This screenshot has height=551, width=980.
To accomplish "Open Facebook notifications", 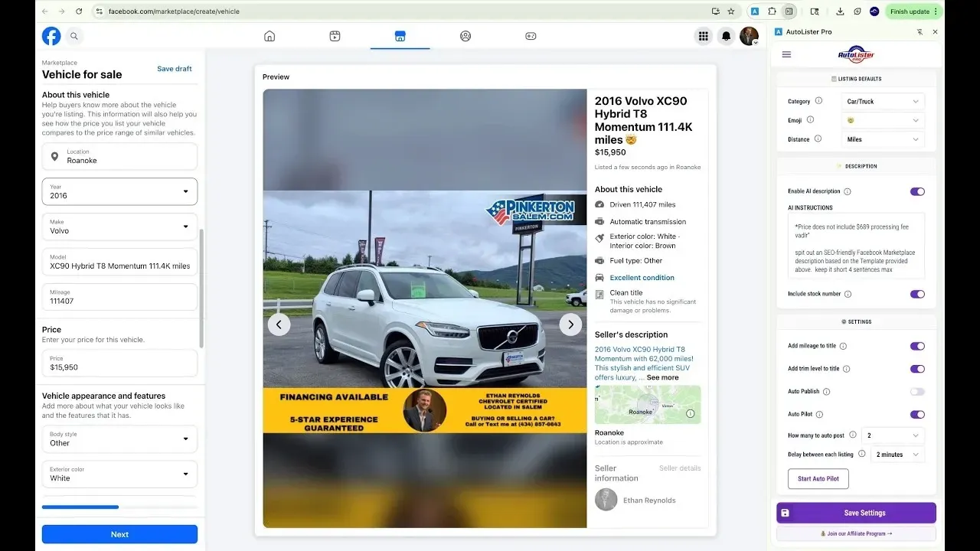I will click(726, 35).
